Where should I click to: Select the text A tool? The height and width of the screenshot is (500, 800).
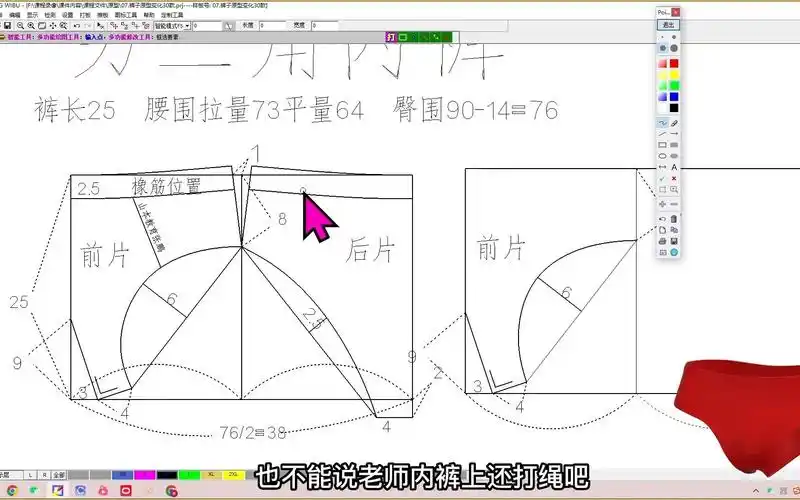click(674, 167)
